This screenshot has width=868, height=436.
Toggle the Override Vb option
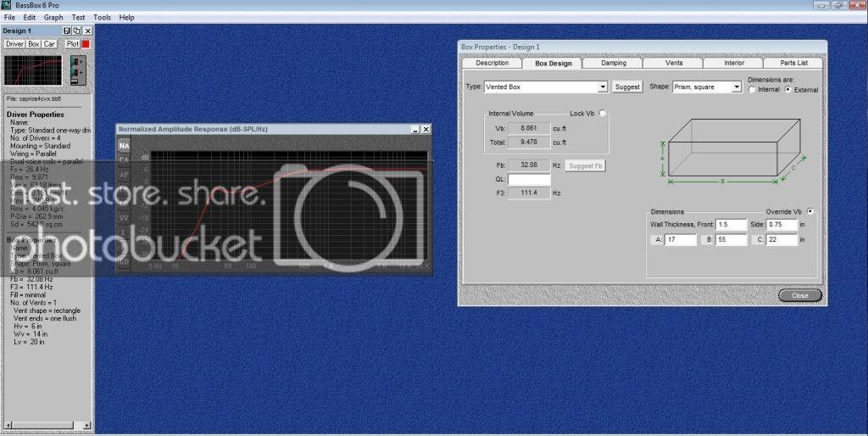coord(810,211)
